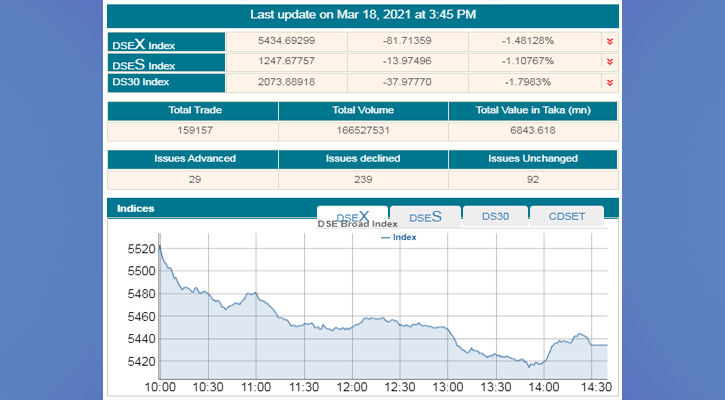Click the DS30 Index row label

[x=166, y=82]
